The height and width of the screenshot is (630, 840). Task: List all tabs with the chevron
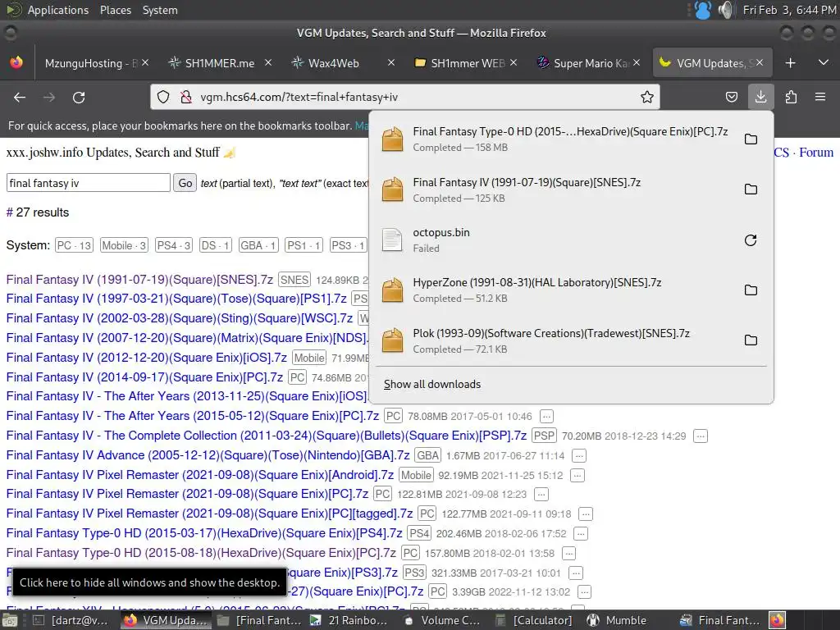pyautogui.click(x=824, y=62)
